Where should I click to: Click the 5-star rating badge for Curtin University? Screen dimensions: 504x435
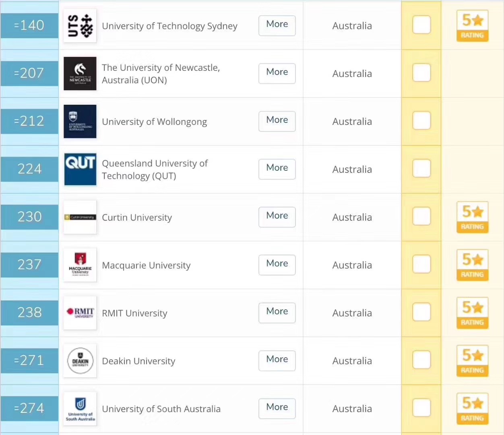(472, 217)
